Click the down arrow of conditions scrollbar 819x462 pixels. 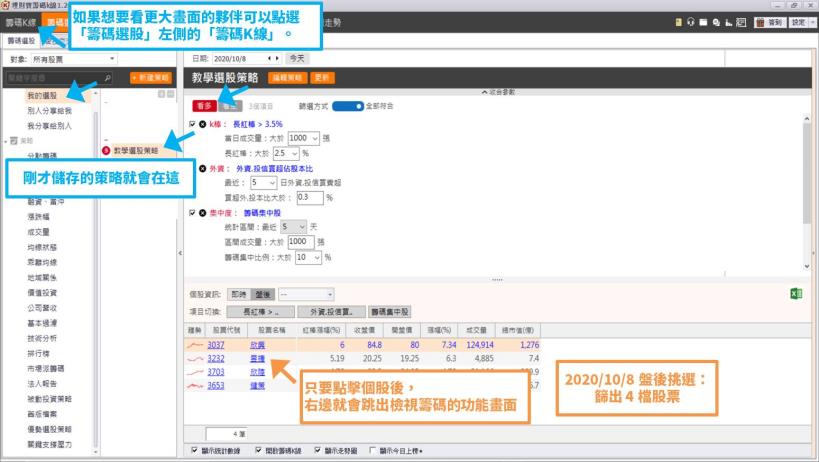806,266
